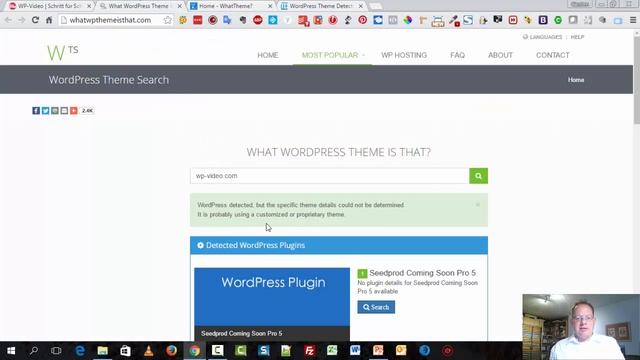This screenshot has height=360, width=640.
Task: Click the WTS site logo
Action: pos(62,53)
